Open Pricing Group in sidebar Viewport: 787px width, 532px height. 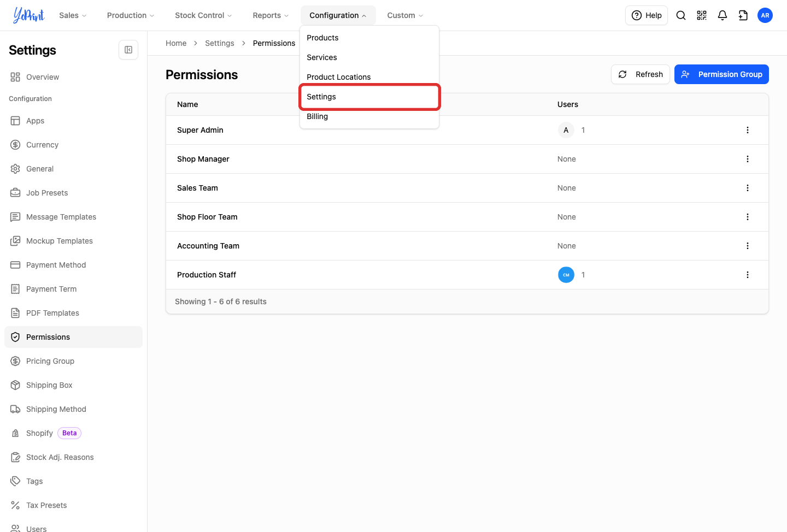tap(73, 361)
